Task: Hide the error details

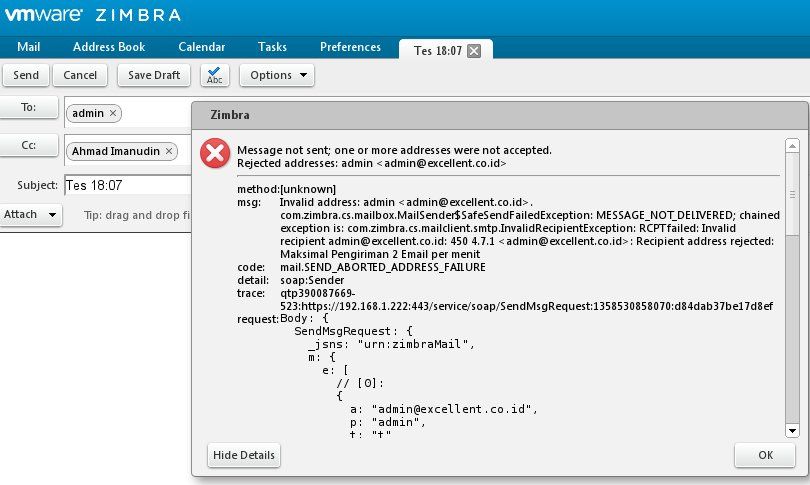Action: (244, 455)
